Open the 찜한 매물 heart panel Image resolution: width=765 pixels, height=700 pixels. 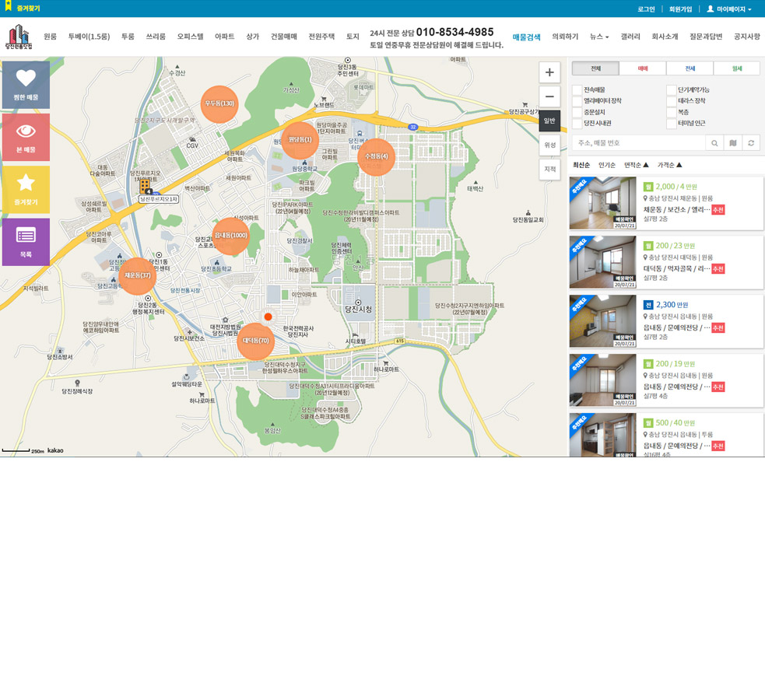point(26,85)
